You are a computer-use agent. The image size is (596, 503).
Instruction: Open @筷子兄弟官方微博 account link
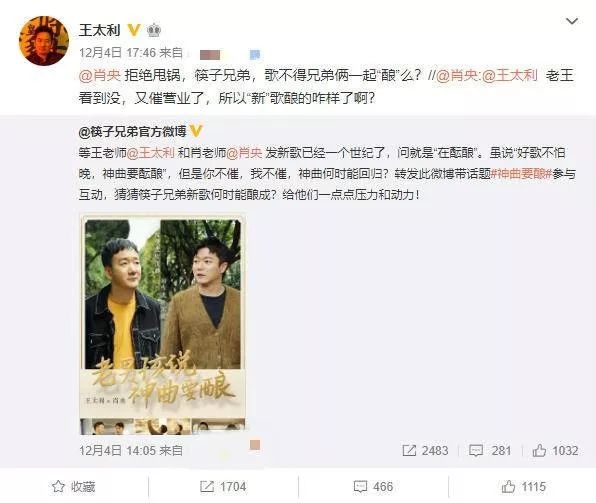click(x=133, y=132)
